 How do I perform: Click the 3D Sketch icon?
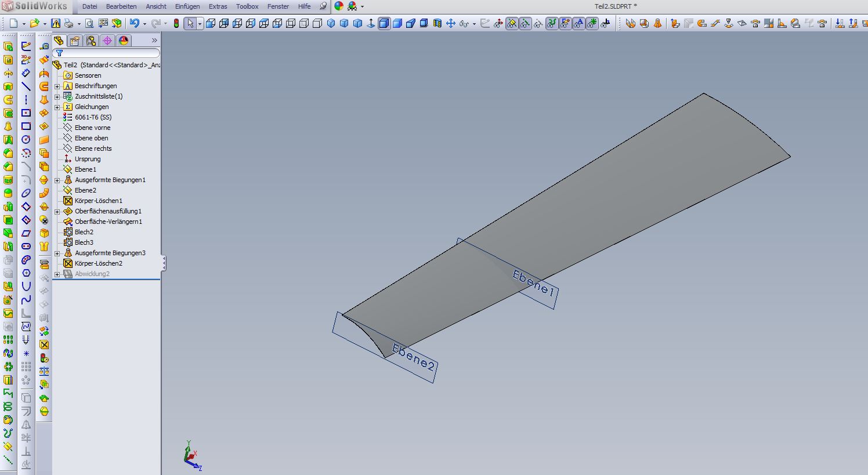[x=26, y=60]
